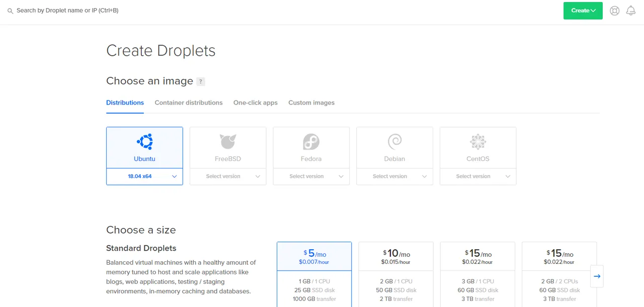Click the 2 TB transfer text
The image size is (644, 307).
point(396,299)
